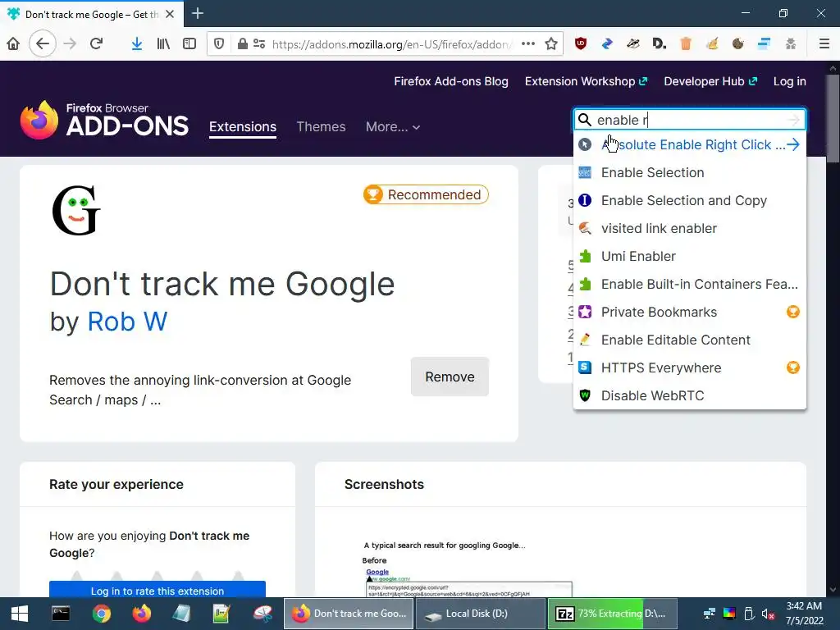Open the uBlock Origin extension icon
Screen dimensions: 840x630
(x=581, y=44)
